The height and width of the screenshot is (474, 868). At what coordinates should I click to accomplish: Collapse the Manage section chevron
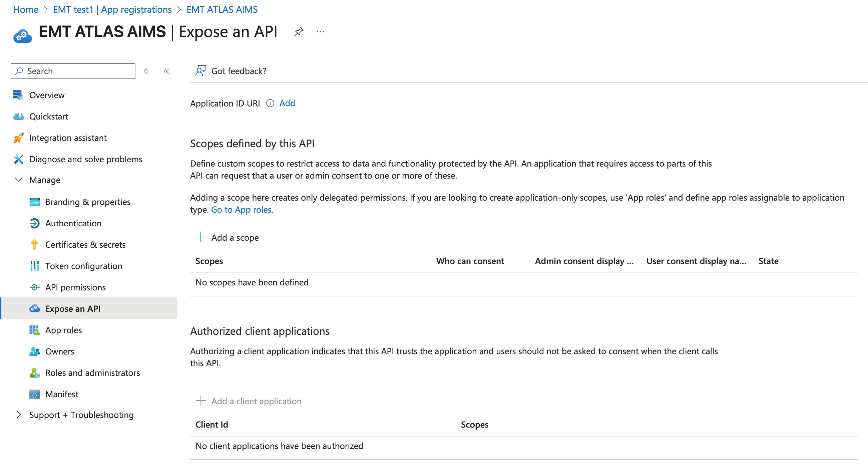(x=19, y=180)
